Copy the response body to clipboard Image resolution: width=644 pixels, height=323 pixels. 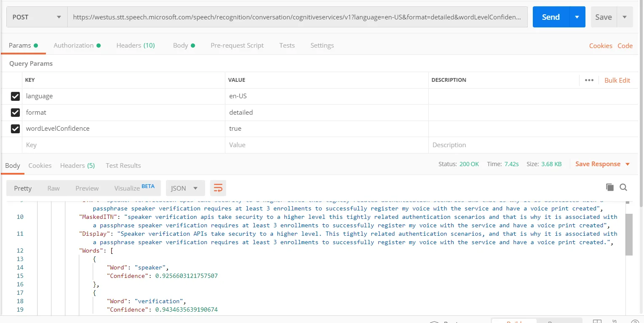point(609,188)
